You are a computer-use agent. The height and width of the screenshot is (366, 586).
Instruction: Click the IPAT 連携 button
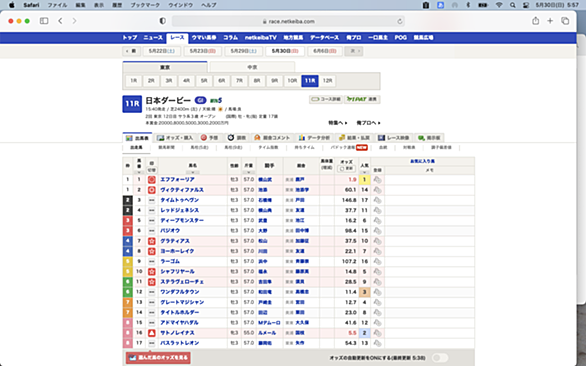[x=362, y=99]
